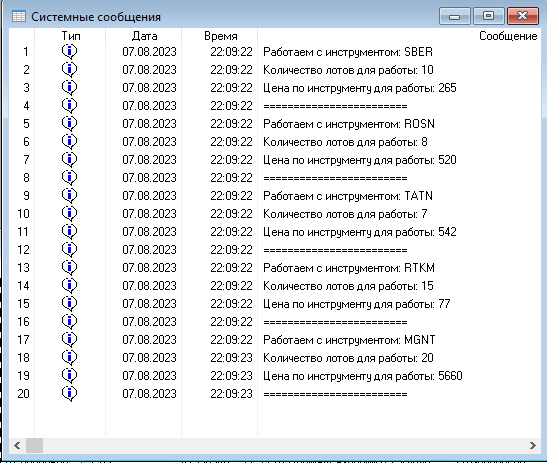Select message 'Работаем с инструментом: RTKM'

click(349, 268)
